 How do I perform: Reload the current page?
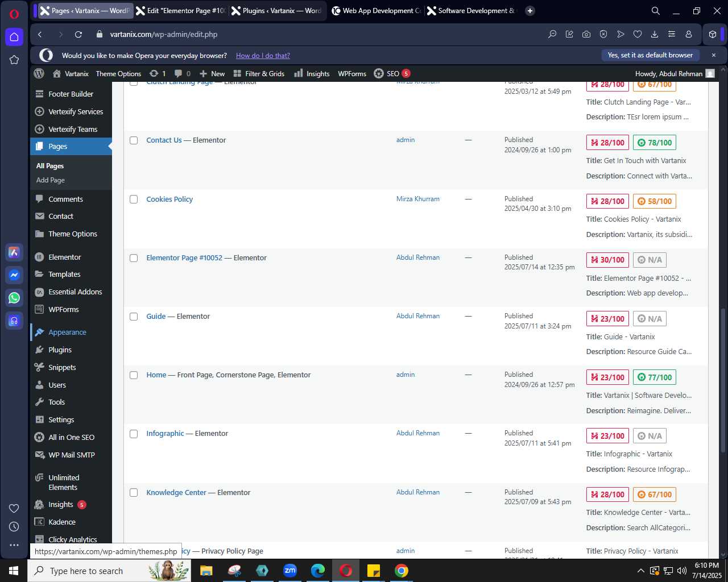coord(78,34)
